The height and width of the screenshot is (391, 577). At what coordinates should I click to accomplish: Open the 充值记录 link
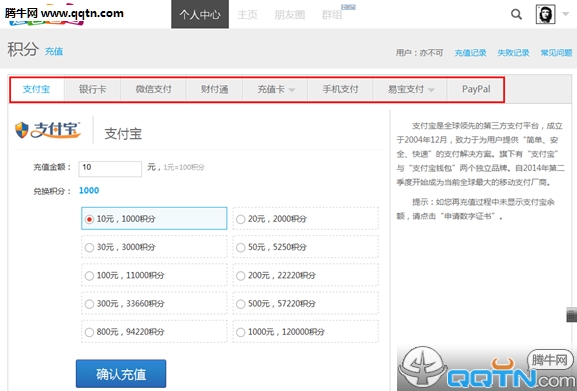pos(470,53)
